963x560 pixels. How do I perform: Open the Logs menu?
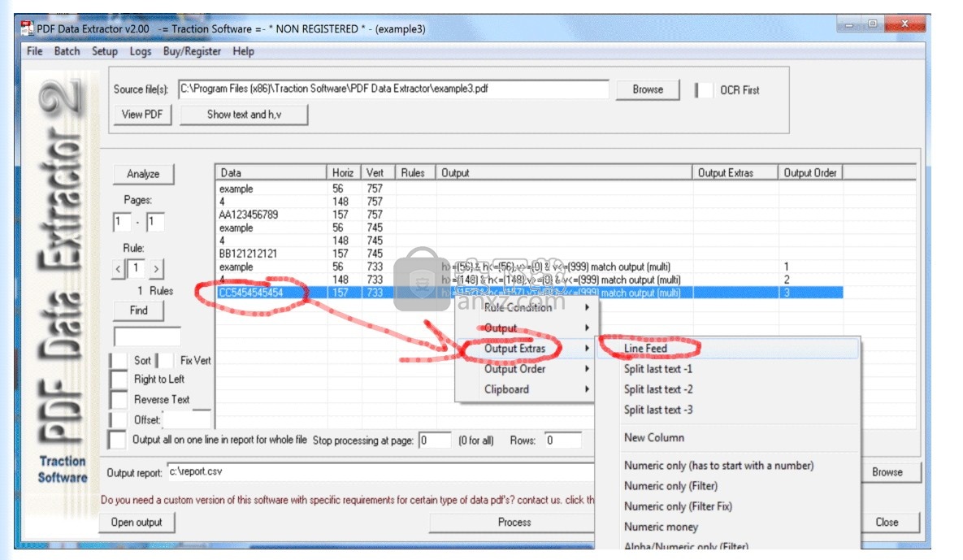140,51
